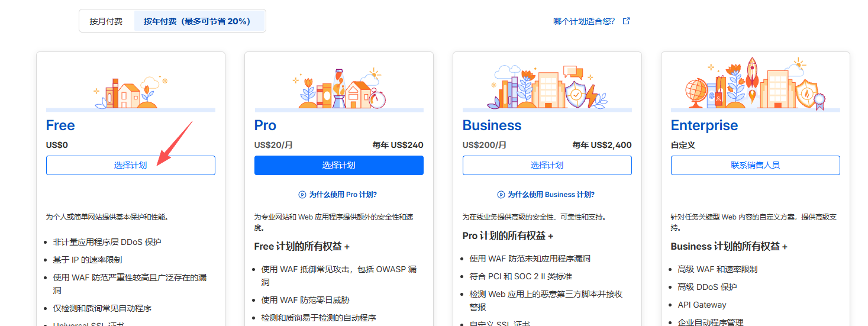Image resolution: width=868 pixels, height=326 pixels.
Task: Choose the Free plan 选择计划 button
Action: point(131,166)
